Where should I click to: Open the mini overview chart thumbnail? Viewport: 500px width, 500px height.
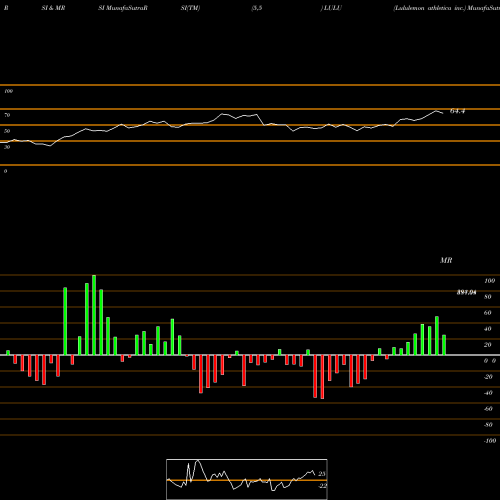[247, 479]
